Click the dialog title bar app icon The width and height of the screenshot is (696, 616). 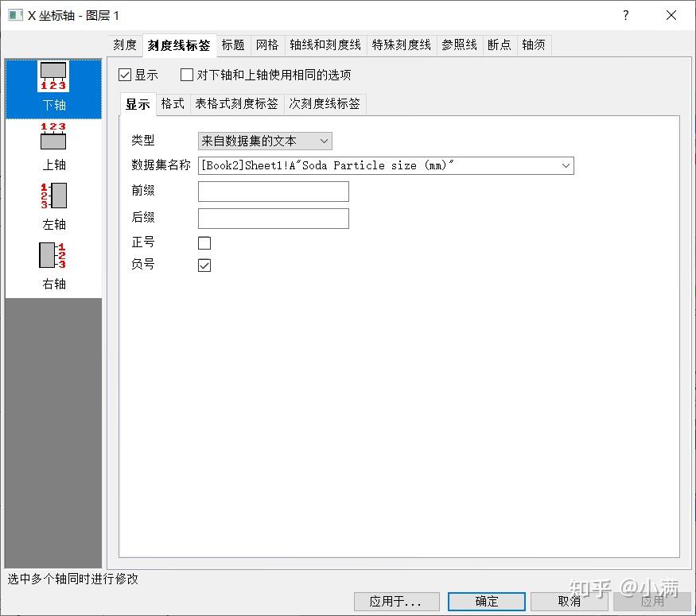point(16,16)
